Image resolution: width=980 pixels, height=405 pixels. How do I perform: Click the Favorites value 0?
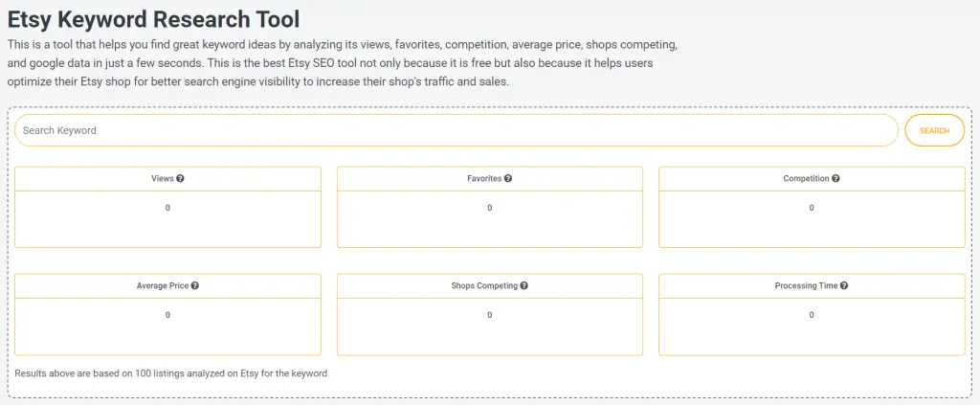point(489,208)
